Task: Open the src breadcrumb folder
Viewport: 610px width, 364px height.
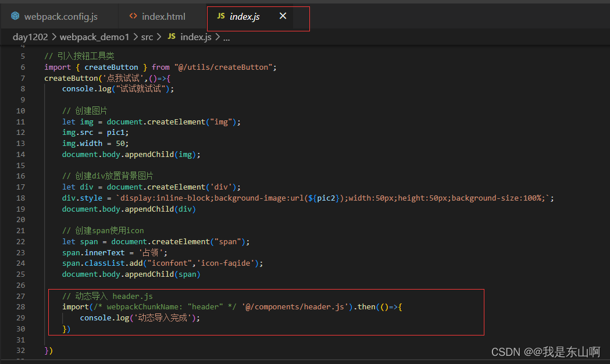Action: coord(147,37)
